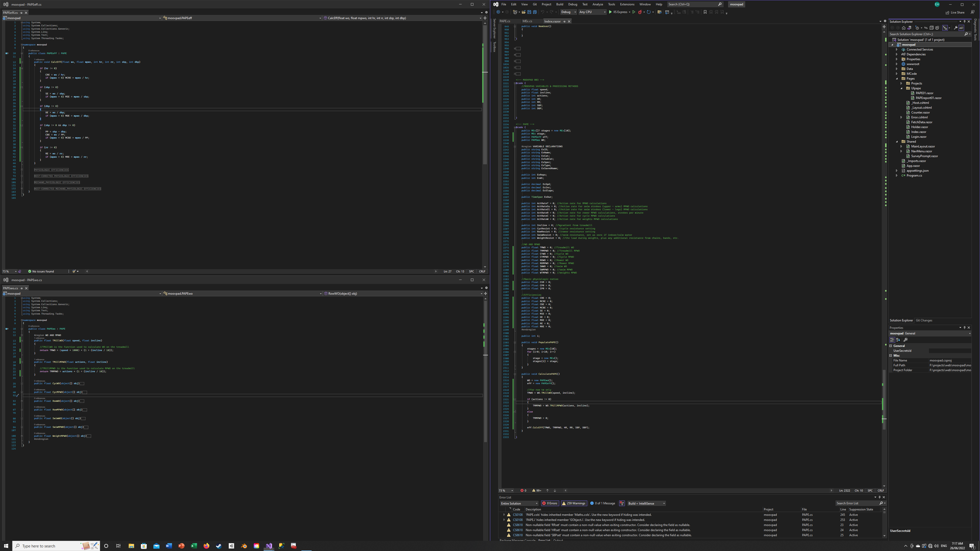The width and height of the screenshot is (980, 551).
Task: Toggle pin on Index.razor tab
Action: click(564, 21)
